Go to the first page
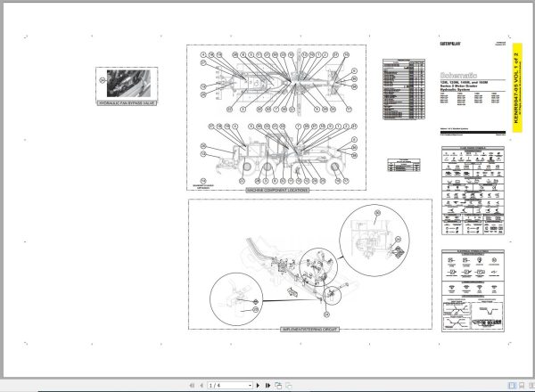This screenshot has width=535, height=392. tap(192, 385)
